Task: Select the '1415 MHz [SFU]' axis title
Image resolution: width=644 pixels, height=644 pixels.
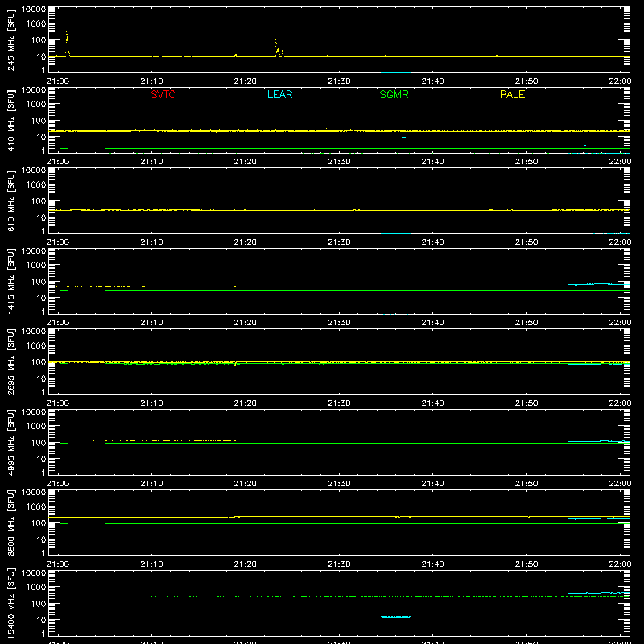Action: pyautogui.click(x=10, y=281)
